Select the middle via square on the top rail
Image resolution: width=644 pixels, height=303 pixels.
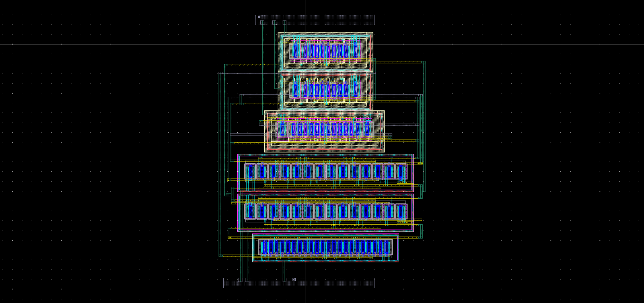pos(274,22)
